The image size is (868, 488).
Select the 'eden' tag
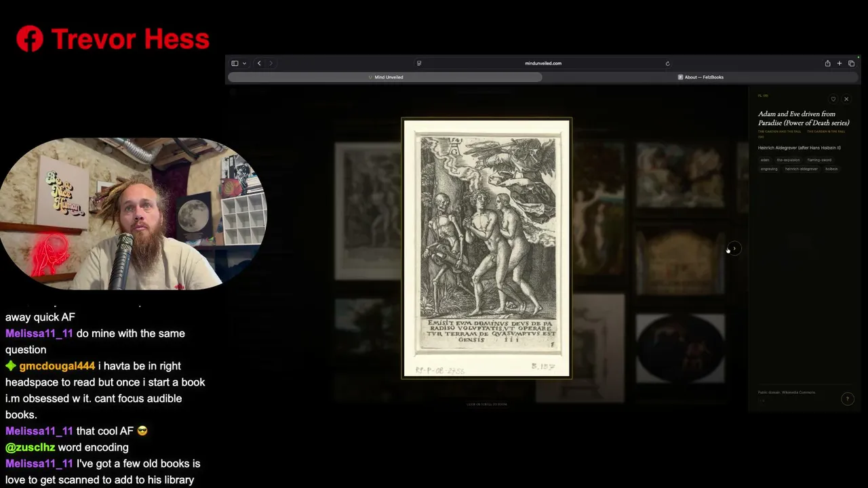765,160
